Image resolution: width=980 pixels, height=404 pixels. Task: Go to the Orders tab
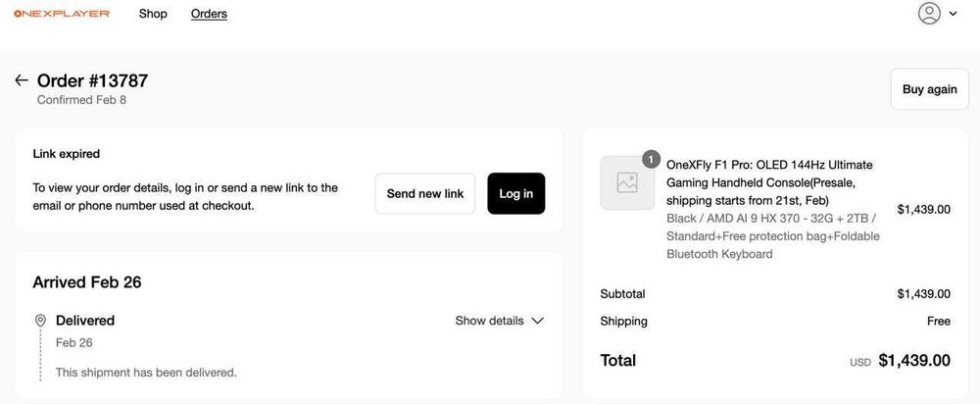tap(209, 14)
